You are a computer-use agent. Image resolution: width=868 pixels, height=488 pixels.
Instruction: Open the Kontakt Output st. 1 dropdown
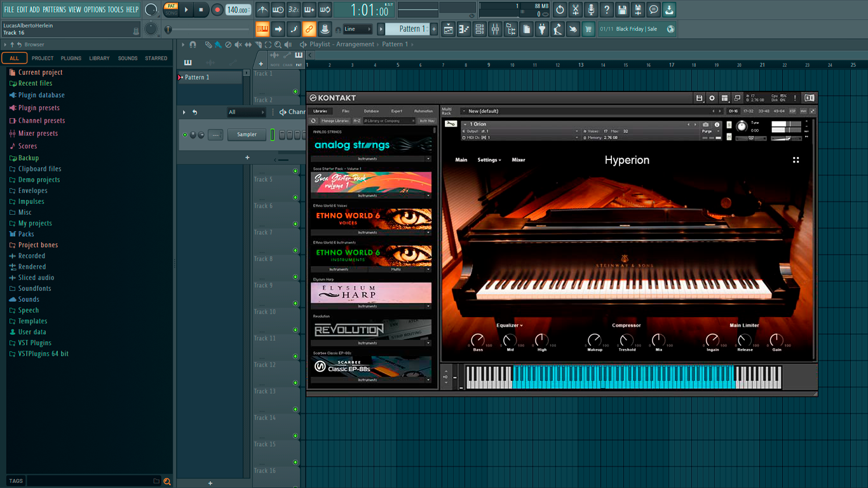pos(520,131)
